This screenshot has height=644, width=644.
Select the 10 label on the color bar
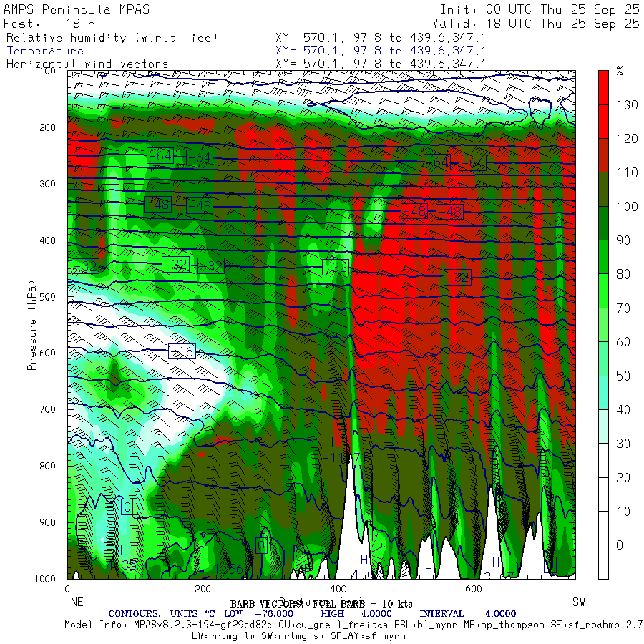click(x=623, y=512)
